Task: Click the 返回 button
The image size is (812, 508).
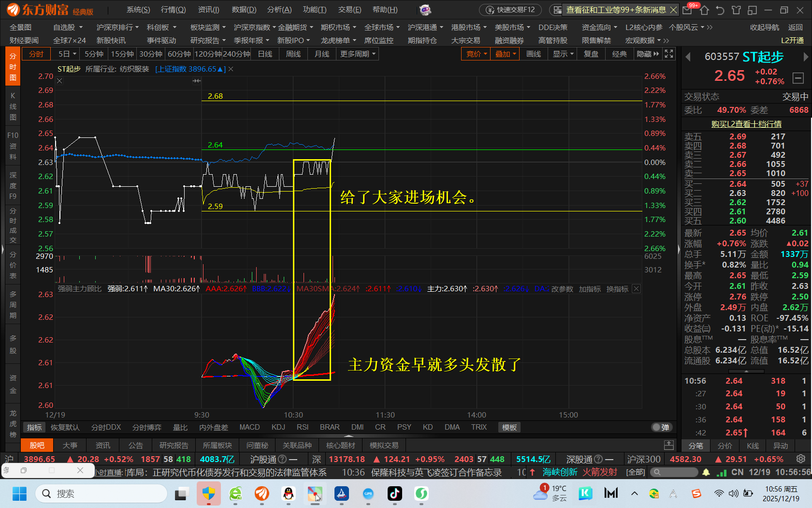Action: click(795, 28)
